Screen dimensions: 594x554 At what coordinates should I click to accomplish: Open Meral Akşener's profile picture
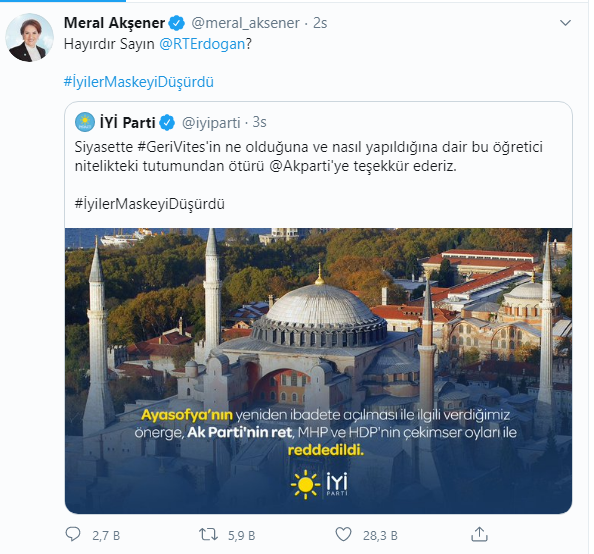[30, 38]
